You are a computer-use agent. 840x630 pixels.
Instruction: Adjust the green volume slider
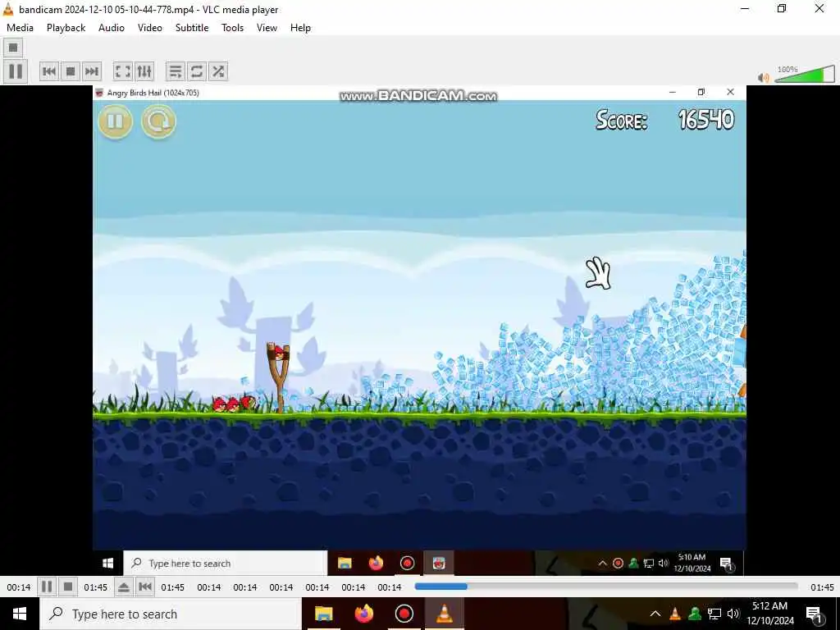click(804, 74)
